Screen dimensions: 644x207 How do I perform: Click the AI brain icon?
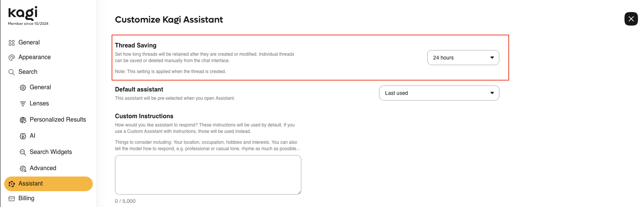(23, 136)
